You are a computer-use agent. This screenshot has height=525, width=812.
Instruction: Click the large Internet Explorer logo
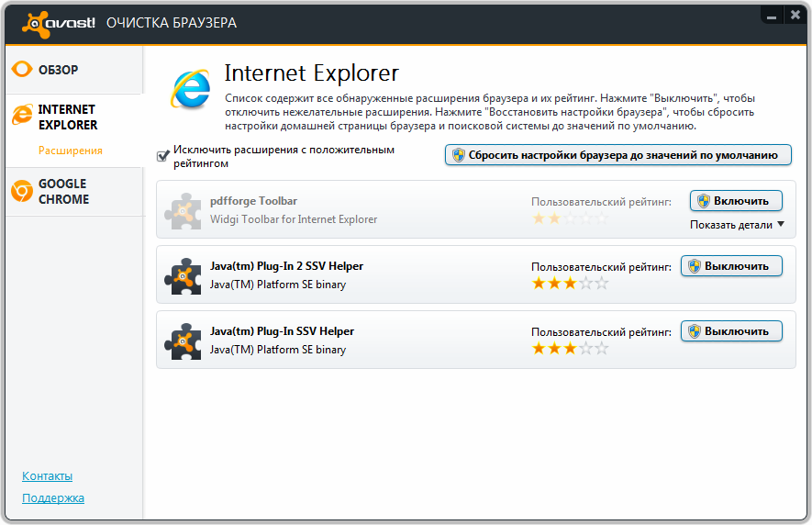191,89
